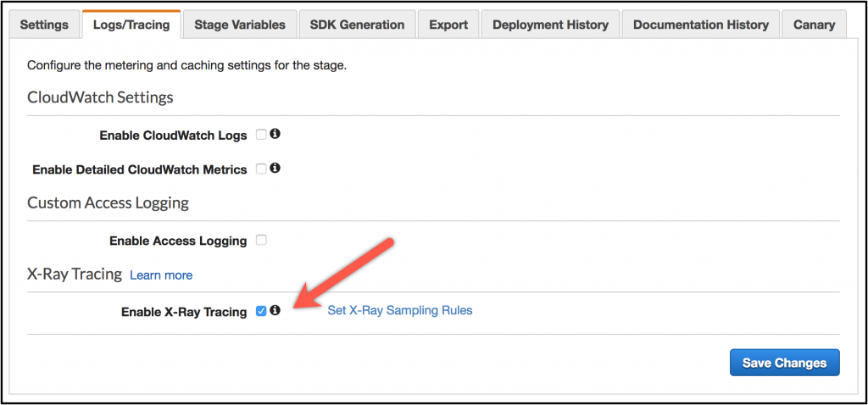Open the Stage Variables tab

240,25
